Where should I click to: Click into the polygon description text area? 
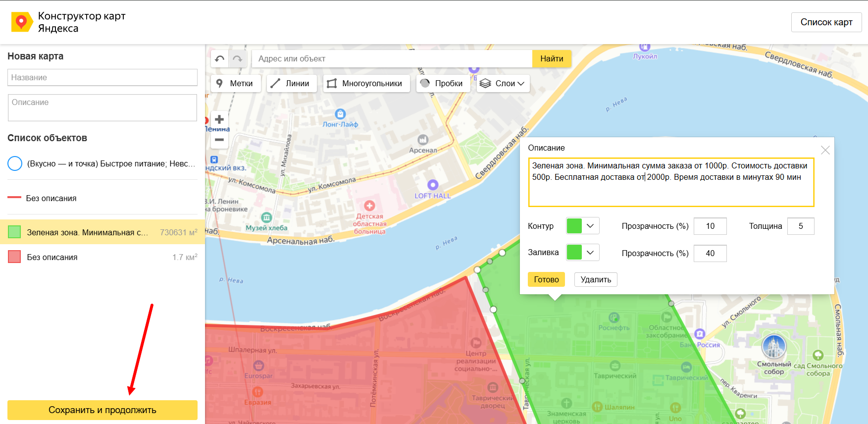[x=671, y=182]
